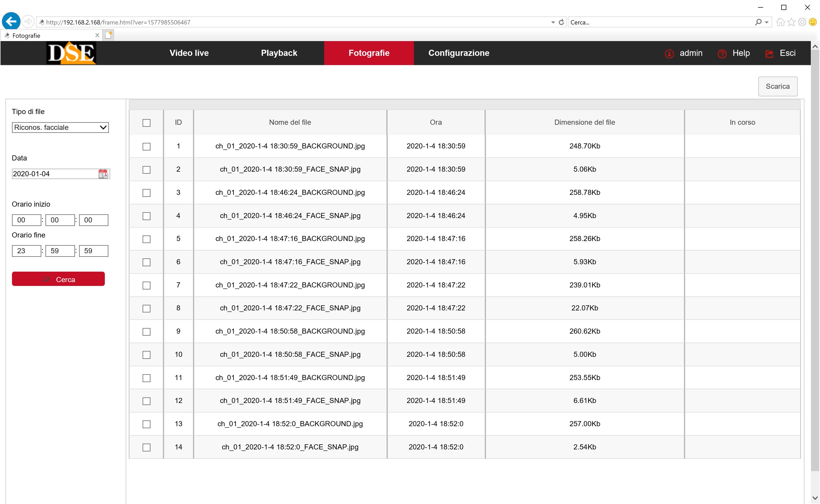This screenshot has width=820, height=504.
Task: Select checkbox for row 8 FACE_SNAP file
Action: click(146, 308)
